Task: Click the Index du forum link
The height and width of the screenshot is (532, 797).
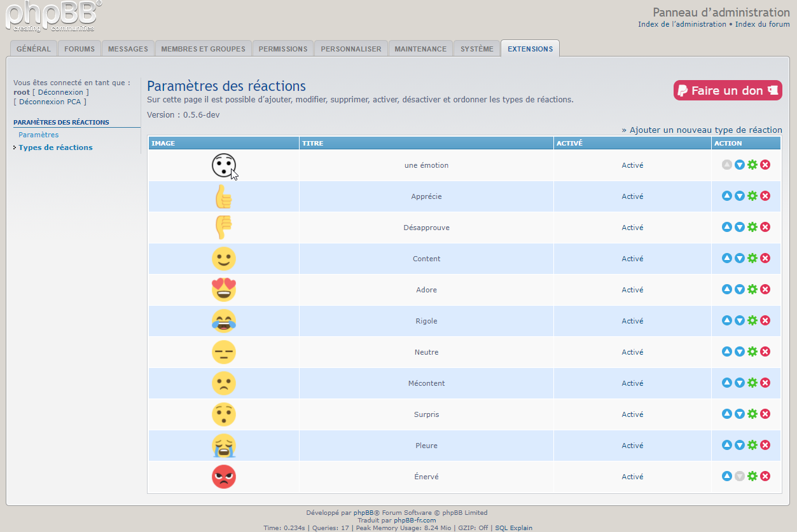Action: coord(763,24)
